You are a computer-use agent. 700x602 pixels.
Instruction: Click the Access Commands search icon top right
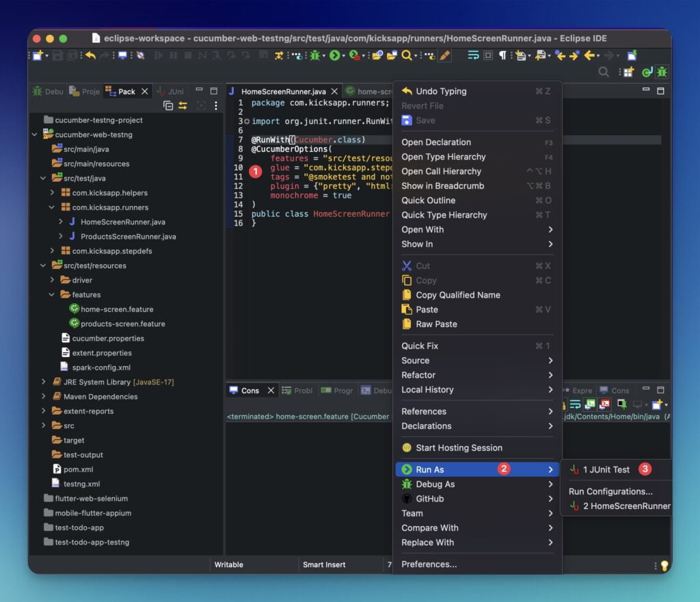604,72
